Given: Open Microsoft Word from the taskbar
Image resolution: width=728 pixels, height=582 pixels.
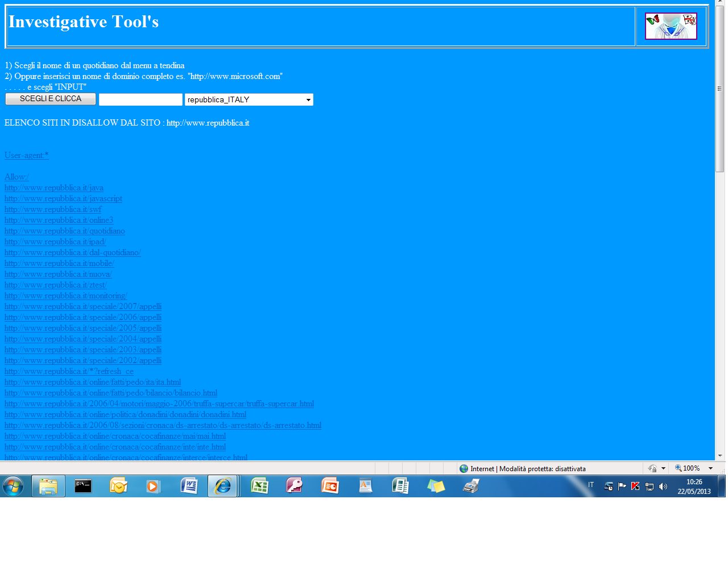Looking at the screenshot, I should pos(189,486).
